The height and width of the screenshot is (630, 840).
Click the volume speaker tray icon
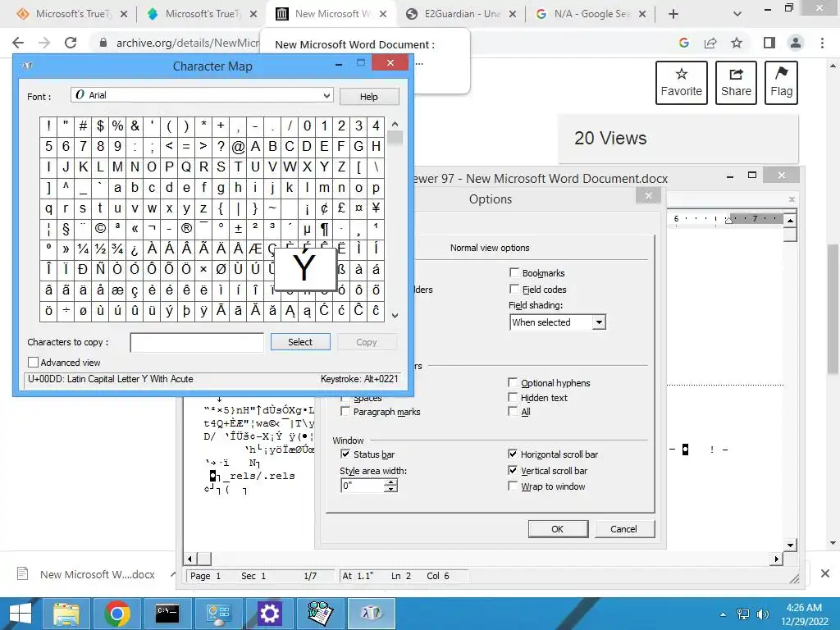(762, 614)
